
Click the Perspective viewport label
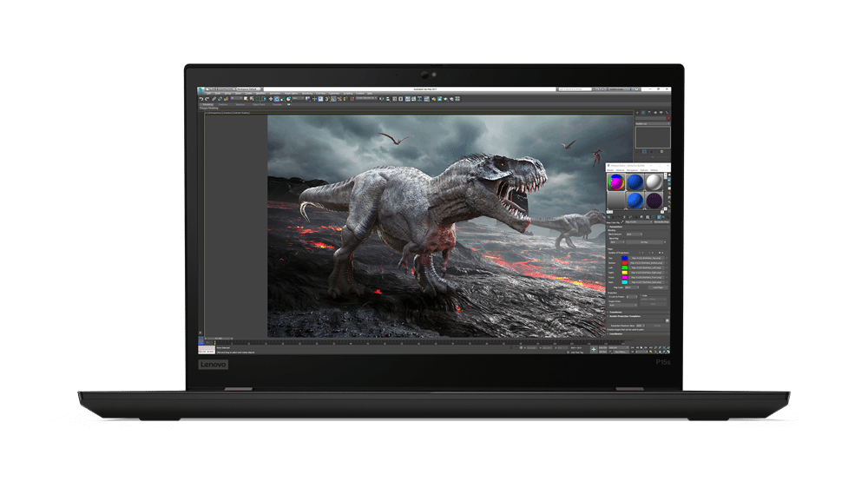point(214,113)
